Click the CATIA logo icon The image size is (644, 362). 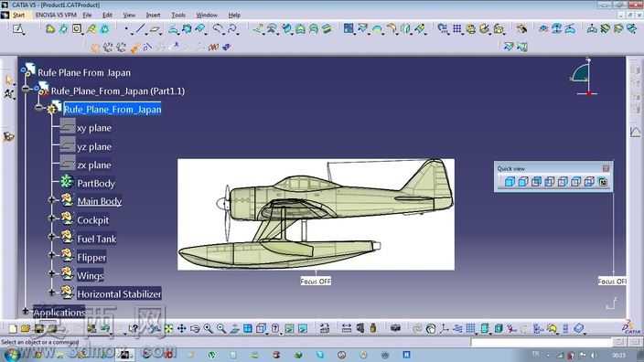click(630, 327)
